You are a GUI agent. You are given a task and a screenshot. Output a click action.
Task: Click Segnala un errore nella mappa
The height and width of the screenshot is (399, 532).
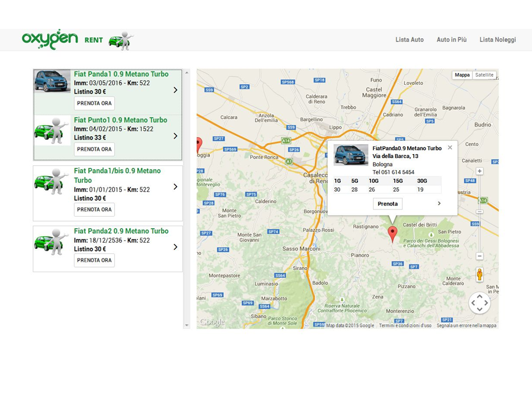(467, 325)
